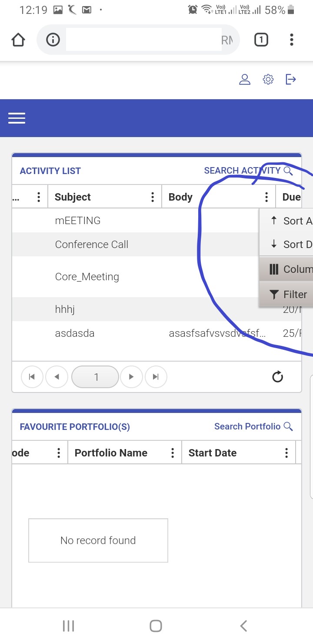Viewport: 313px width, 644px height.
Task: Go to the browser home page
Action: (18, 40)
